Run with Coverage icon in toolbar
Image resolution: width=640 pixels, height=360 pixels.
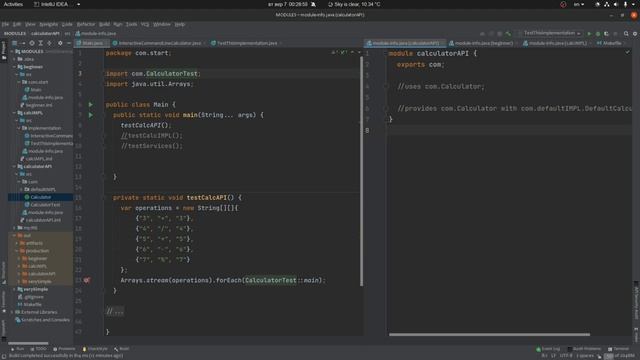[x=607, y=33]
